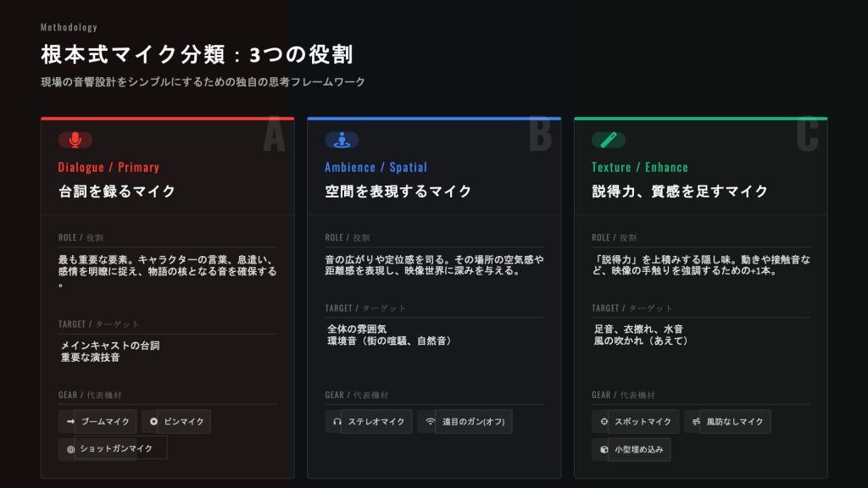Click the Ambience / Spatial heading

click(x=376, y=167)
